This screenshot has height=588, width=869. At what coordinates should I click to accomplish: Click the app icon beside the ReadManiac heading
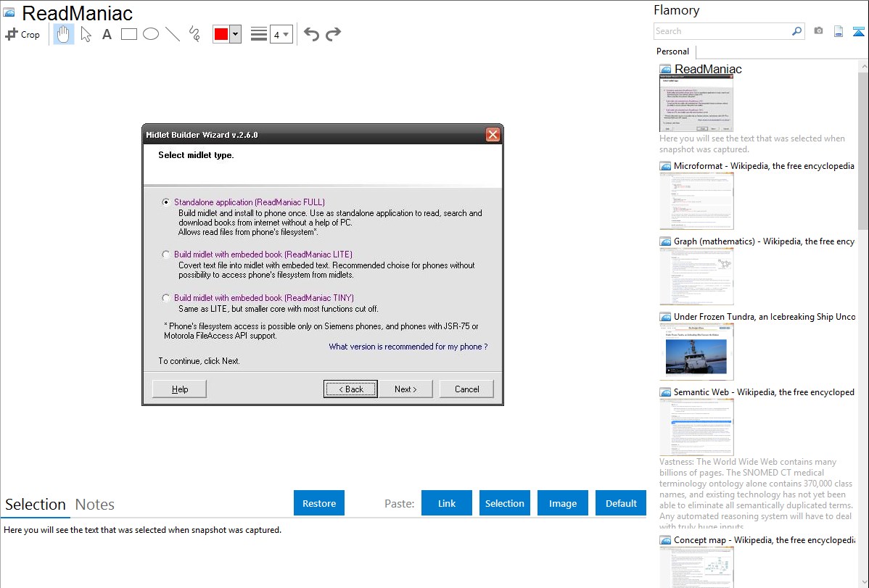(9, 12)
